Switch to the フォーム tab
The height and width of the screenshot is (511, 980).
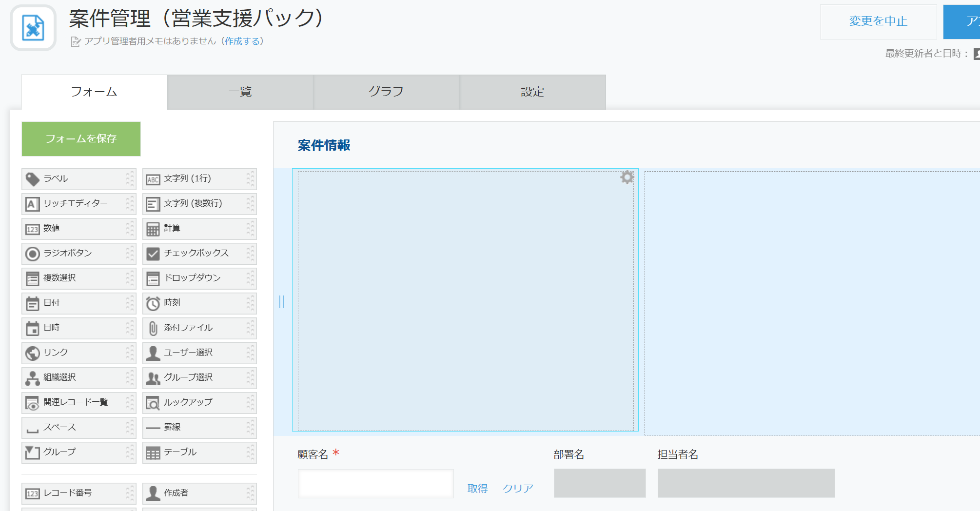tap(94, 92)
